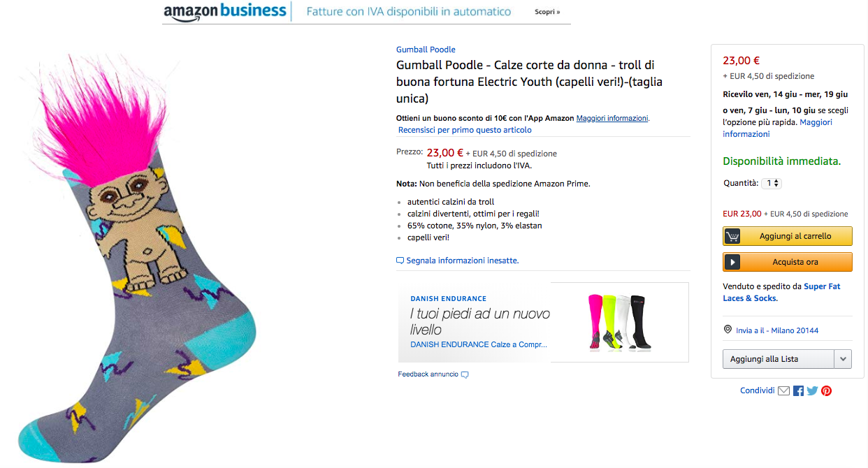Click Scopri on the Amazon Business banner

(x=547, y=12)
